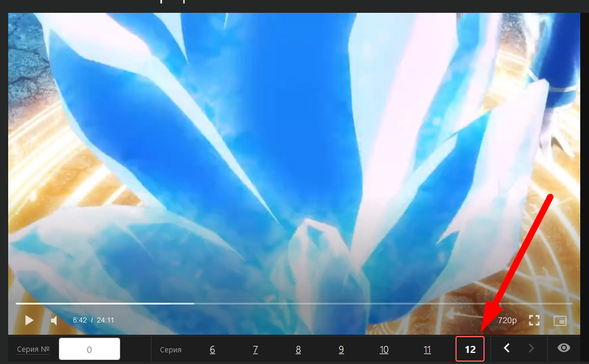This screenshot has width=589, height=364.
Task: Select episode 12 tab
Action: [x=470, y=349]
